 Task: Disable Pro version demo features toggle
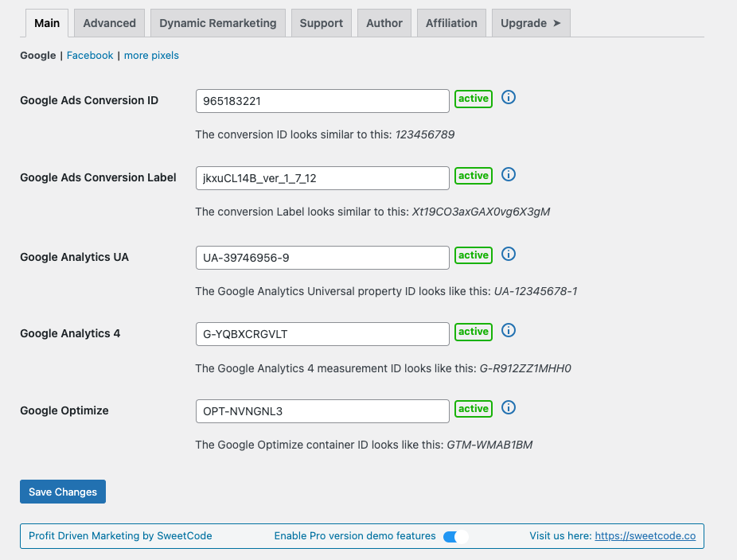pos(455,536)
